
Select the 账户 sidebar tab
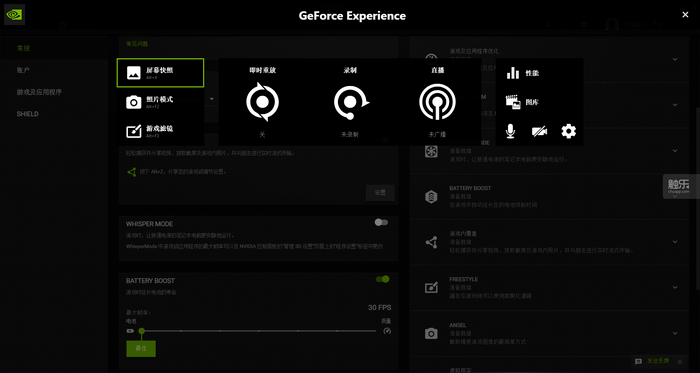click(54, 70)
